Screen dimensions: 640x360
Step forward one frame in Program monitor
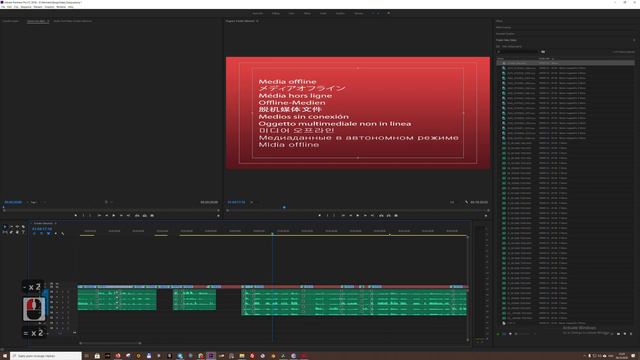point(365,216)
